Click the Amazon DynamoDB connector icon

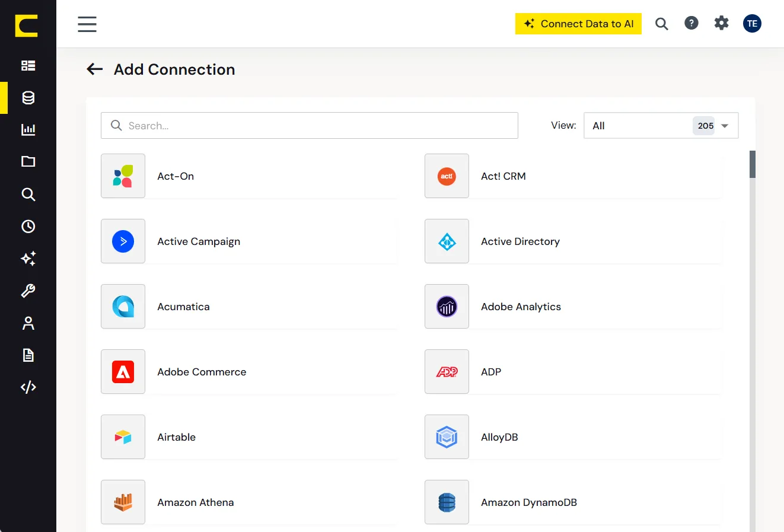point(447,502)
